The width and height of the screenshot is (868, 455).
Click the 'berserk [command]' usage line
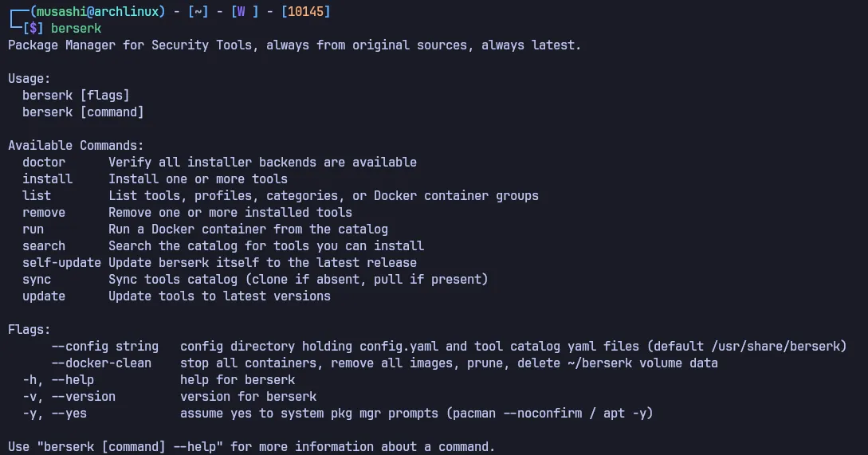click(x=83, y=112)
